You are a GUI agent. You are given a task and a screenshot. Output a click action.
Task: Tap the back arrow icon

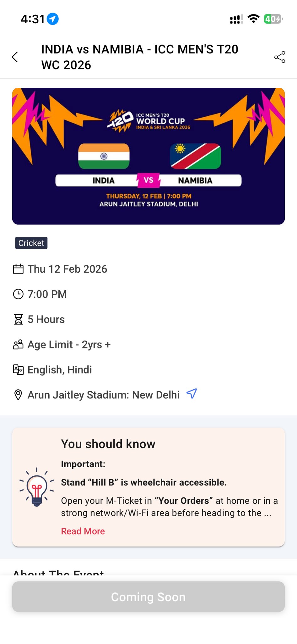[x=15, y=57]
